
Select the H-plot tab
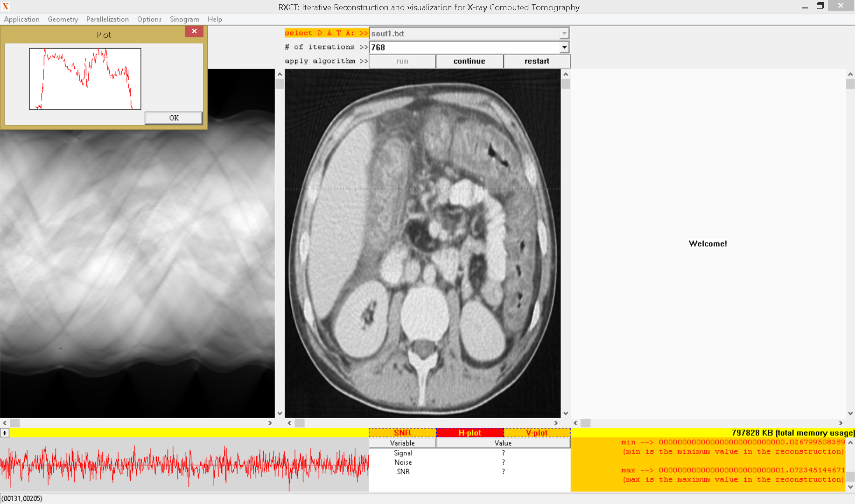point(470,433)
